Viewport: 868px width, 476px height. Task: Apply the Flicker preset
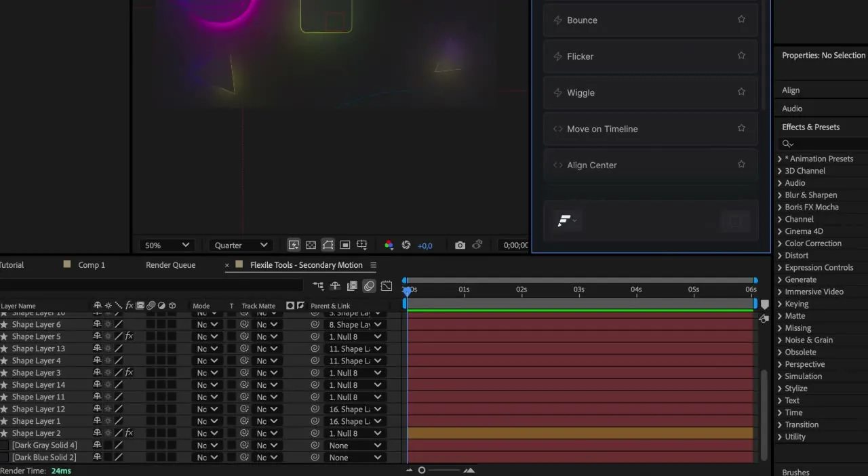pyautogui.click(x=650, y=56)
